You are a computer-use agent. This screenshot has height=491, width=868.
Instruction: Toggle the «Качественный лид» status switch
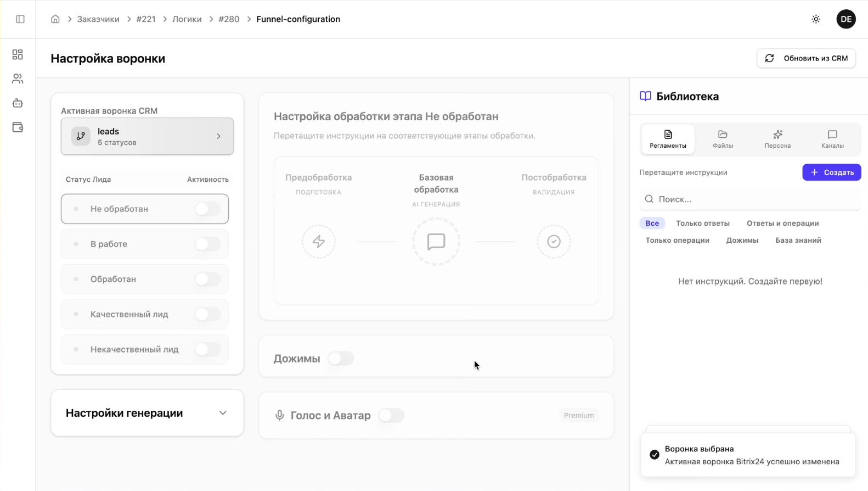(x=208, y=314)
